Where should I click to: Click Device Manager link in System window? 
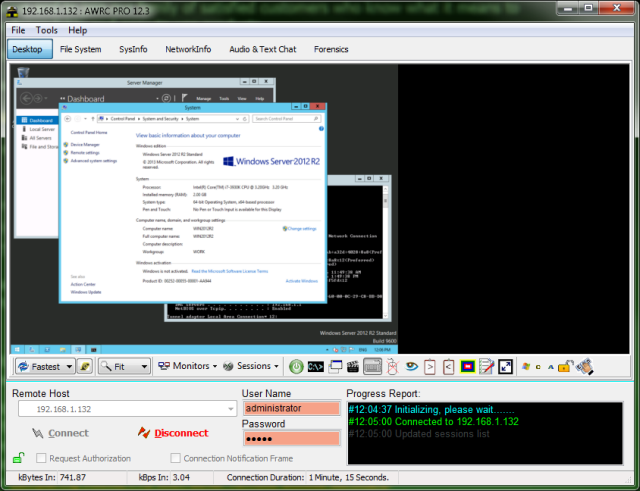point(85,144)
